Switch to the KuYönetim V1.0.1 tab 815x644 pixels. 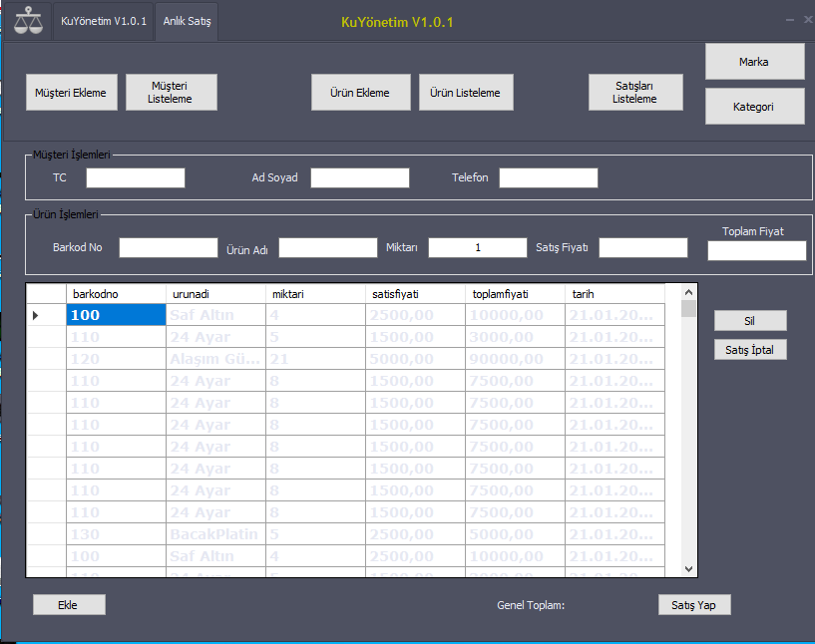point(103,20)
